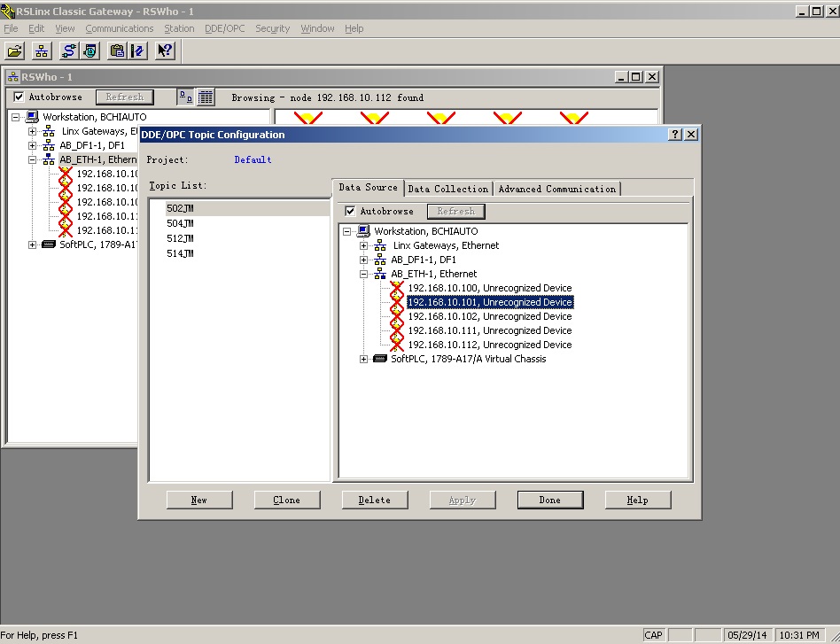Click the 05/29/14 date in status bar
Screen dimensions: 840x644
[x=747, y=635]
